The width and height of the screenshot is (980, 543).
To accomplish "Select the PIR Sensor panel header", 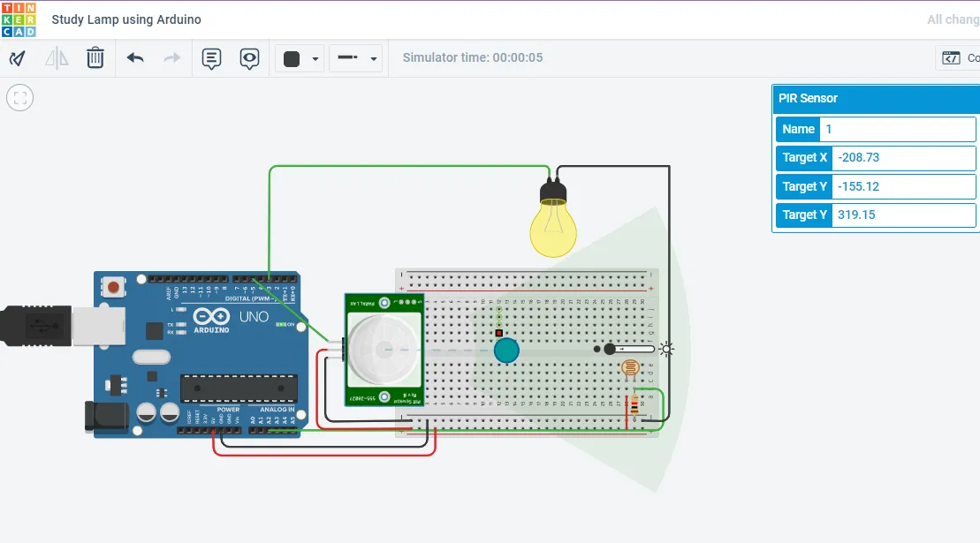I will coord(809,98).
